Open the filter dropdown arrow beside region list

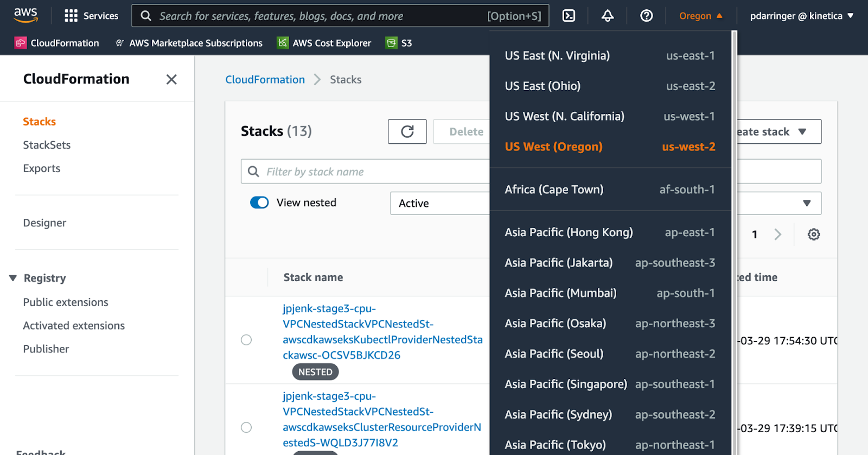coord(807,203)
